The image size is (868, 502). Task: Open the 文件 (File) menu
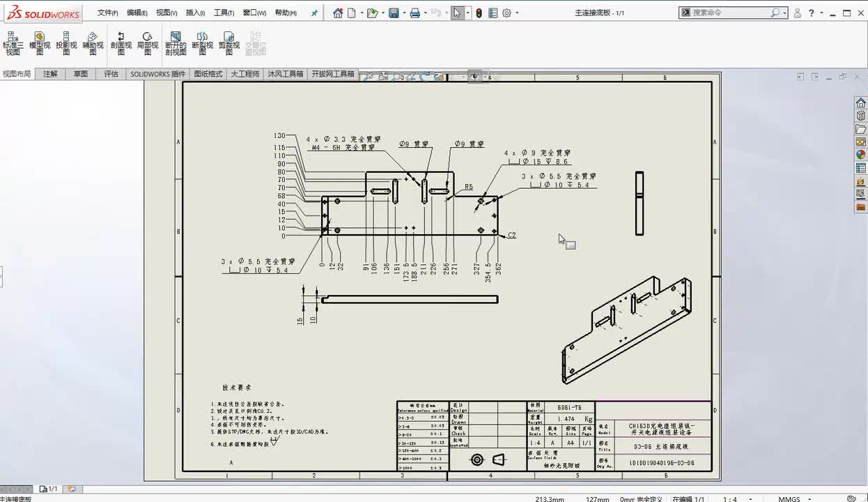point(108,13)
